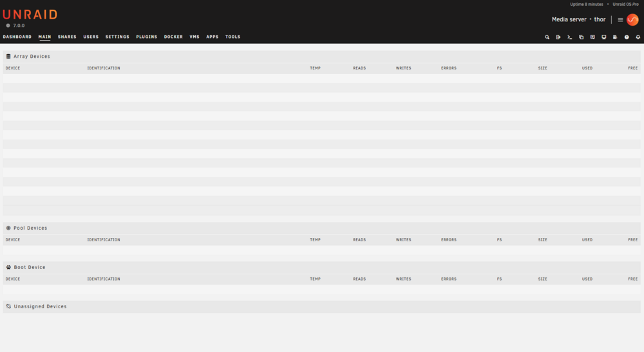
Task: Open the web terminal icon
Action: click(x=570, y=37)
